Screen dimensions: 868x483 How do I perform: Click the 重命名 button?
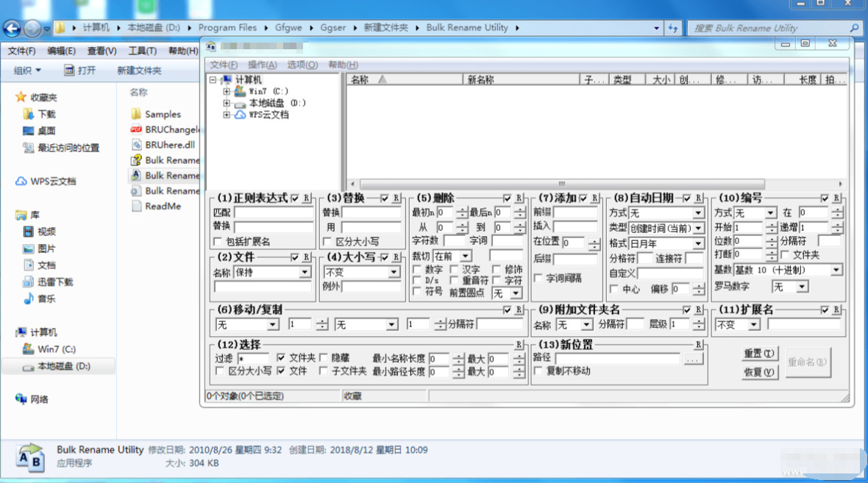tap(808, 362)
